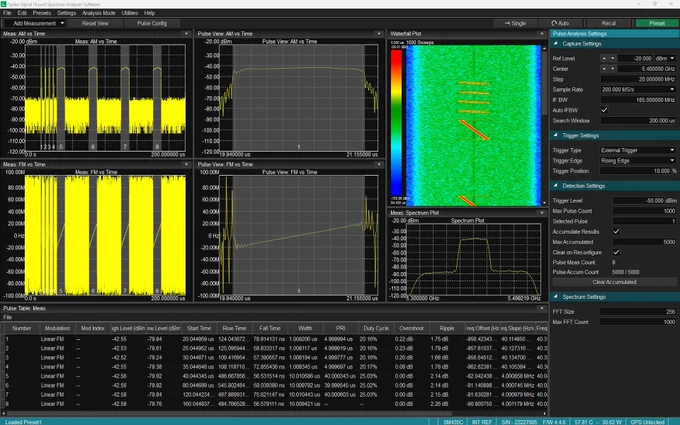Edit the Selected Pulse field

click(x=644, y=221)
